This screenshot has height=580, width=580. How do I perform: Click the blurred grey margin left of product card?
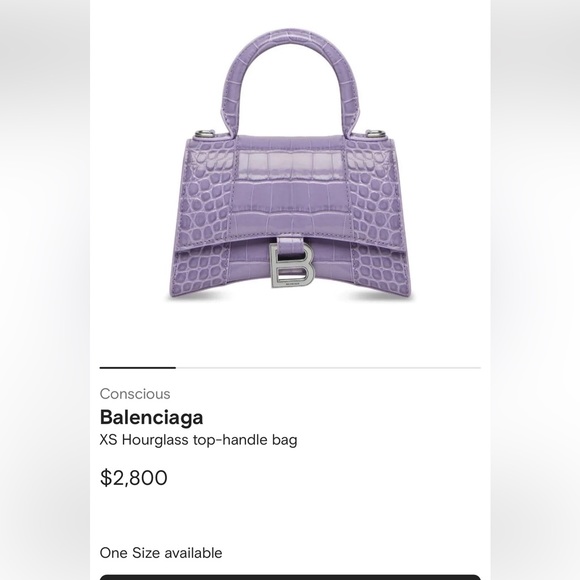[45, 290]
